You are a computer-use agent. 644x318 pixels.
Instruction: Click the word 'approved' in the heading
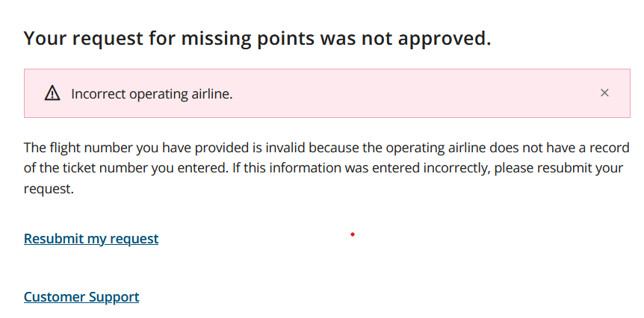[447, 39]
